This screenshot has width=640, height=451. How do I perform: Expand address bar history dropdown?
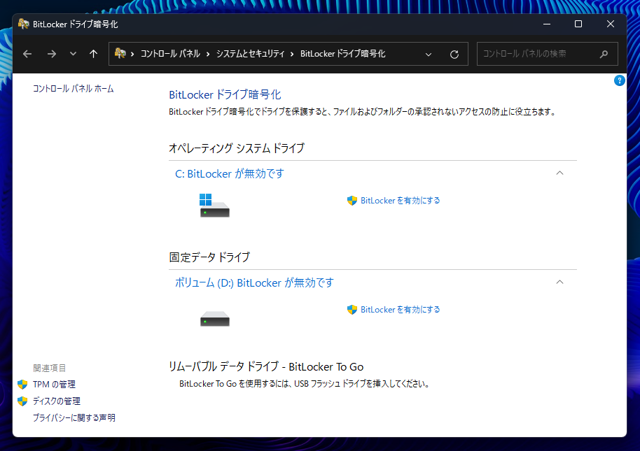pyautogui.click(x=428, y=54)
